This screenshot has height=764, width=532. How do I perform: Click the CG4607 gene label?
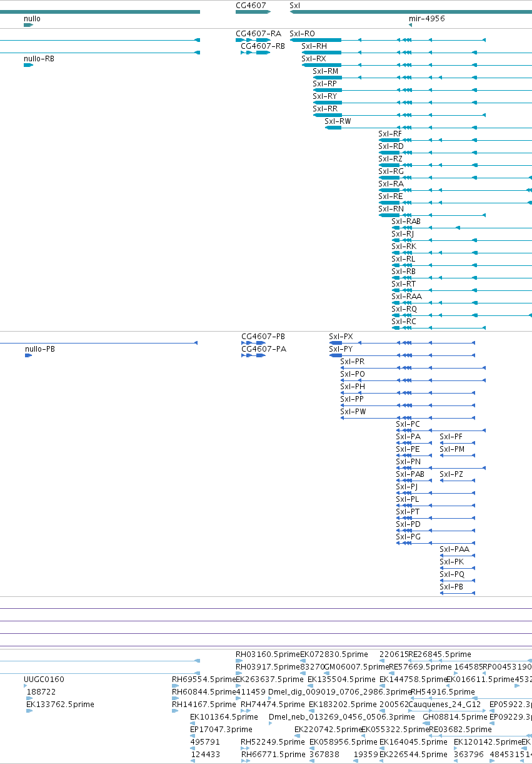251,5
